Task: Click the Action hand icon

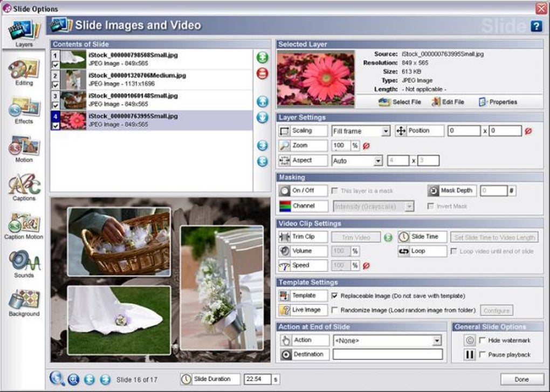Action: tap(286, 340)
